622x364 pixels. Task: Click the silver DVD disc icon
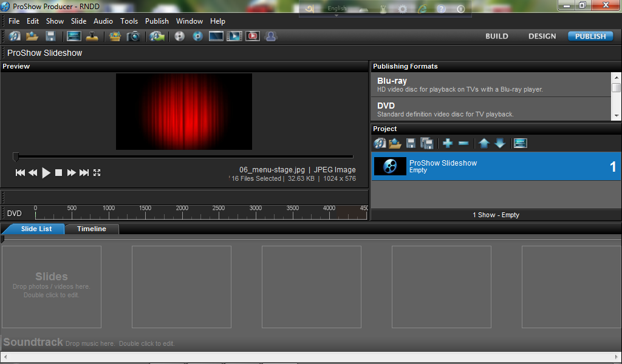(x=180, y=36)
